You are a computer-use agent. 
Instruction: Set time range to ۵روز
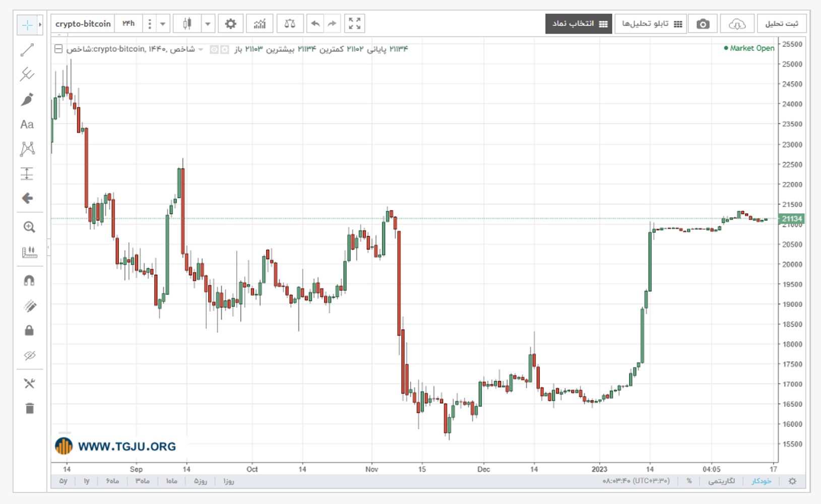click(201, 481)
